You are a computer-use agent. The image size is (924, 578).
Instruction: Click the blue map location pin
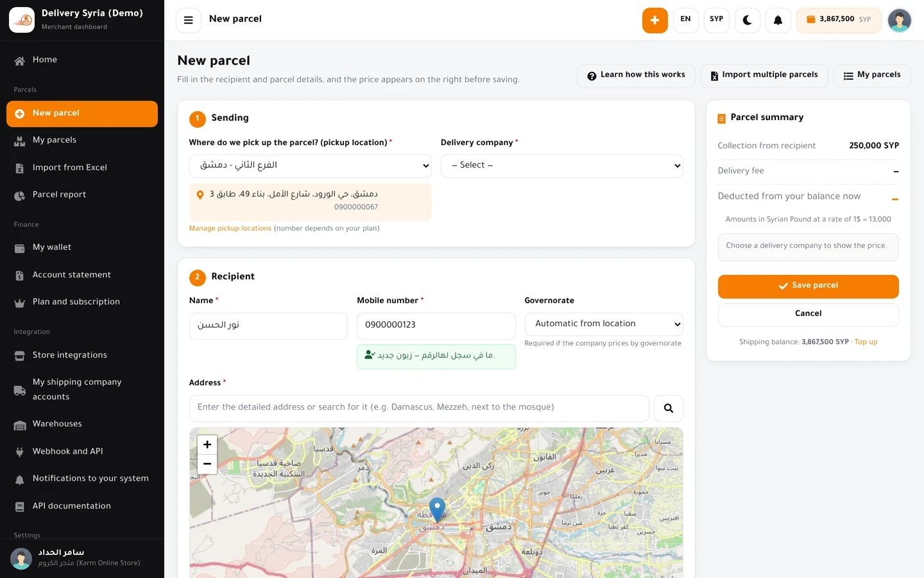point(437,509)
